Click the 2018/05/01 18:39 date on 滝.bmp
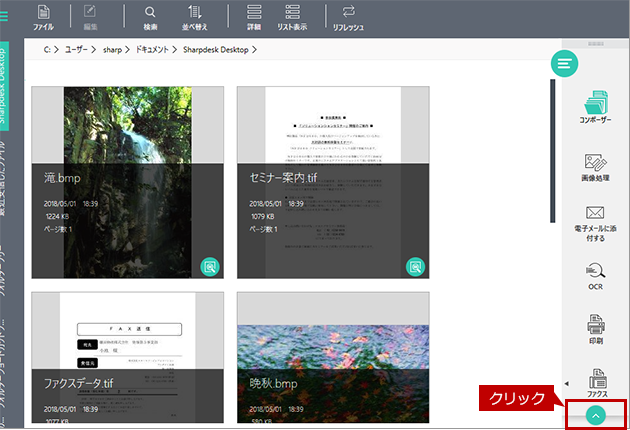630x430 pixels. tap(71, 204)
